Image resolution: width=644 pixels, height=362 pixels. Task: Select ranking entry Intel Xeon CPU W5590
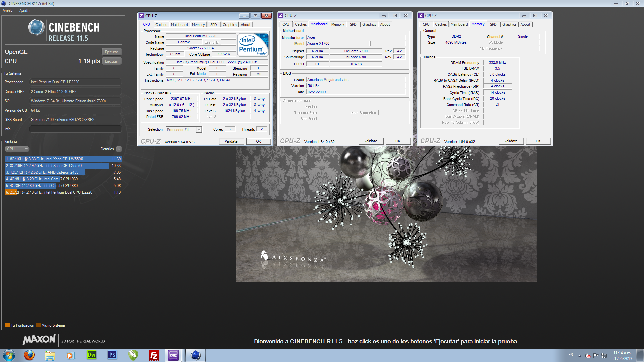tap(63, 159)
